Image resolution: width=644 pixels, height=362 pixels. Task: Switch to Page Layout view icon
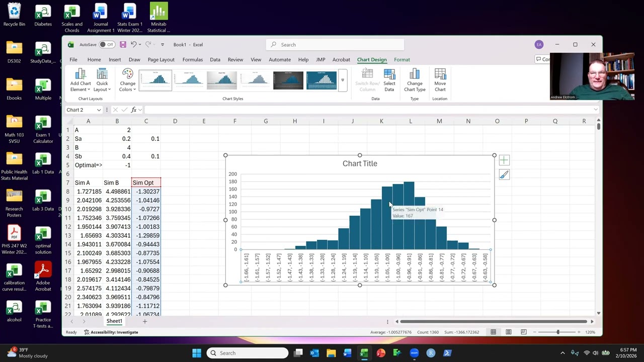click(x=509, y=332)
